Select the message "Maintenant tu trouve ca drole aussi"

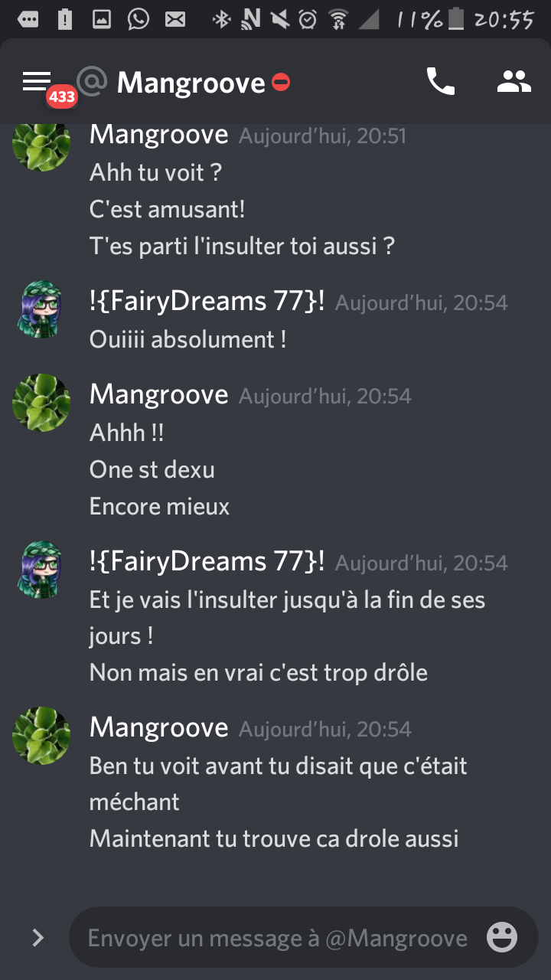274,838
